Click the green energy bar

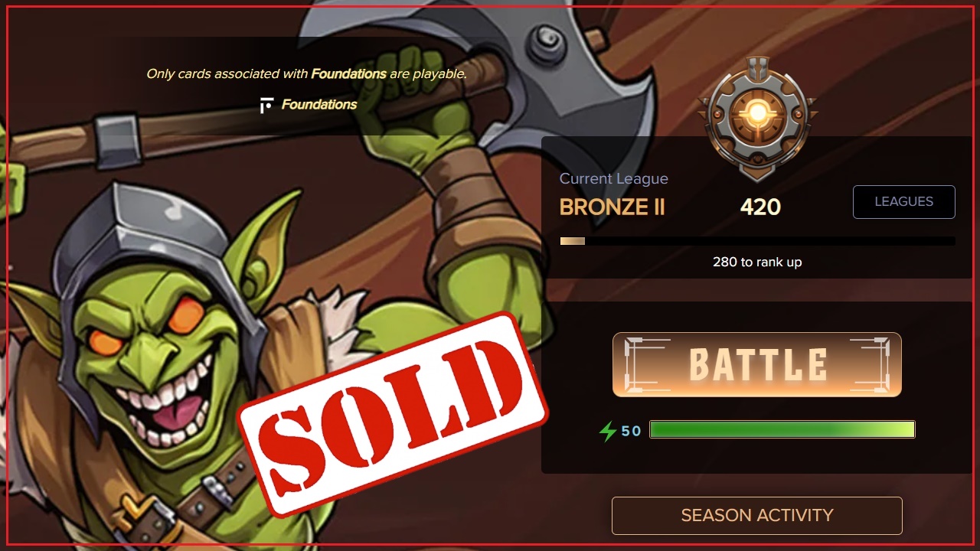coord(782,429)
